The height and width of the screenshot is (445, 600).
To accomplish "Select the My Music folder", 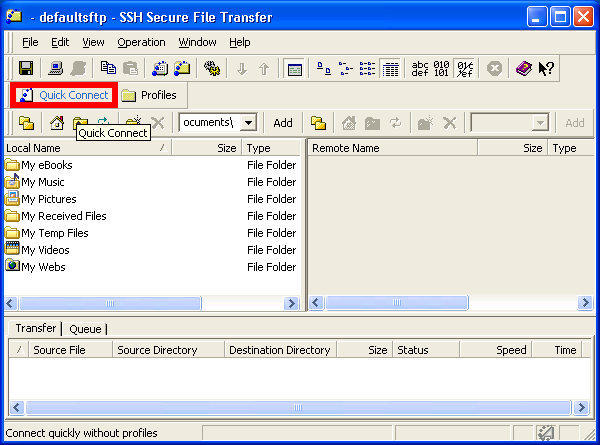I will pos(43,182).
